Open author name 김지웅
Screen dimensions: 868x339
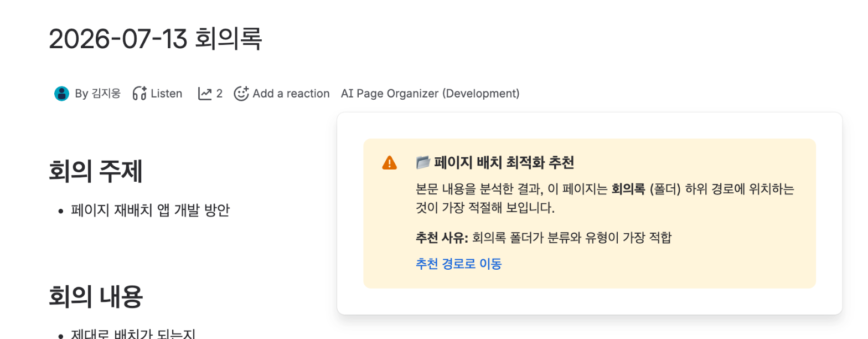[106, 94]
